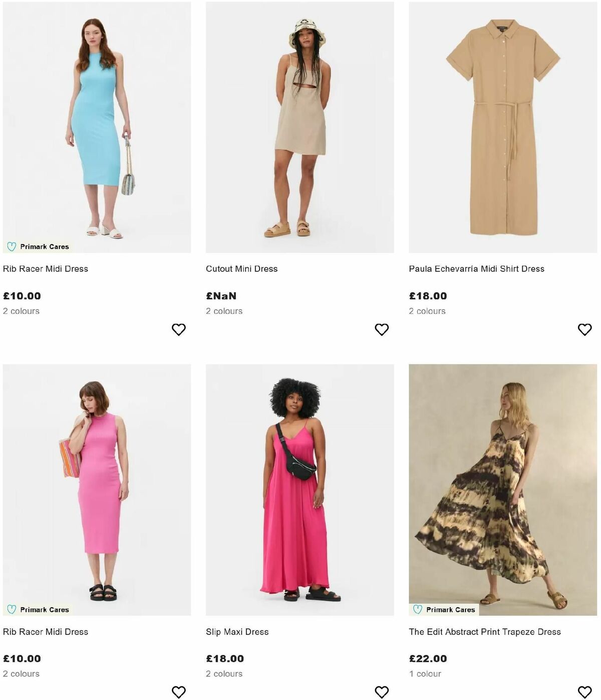Add Paula Echevarría Midi Shirt Dress to favourites

click(584, 329)
